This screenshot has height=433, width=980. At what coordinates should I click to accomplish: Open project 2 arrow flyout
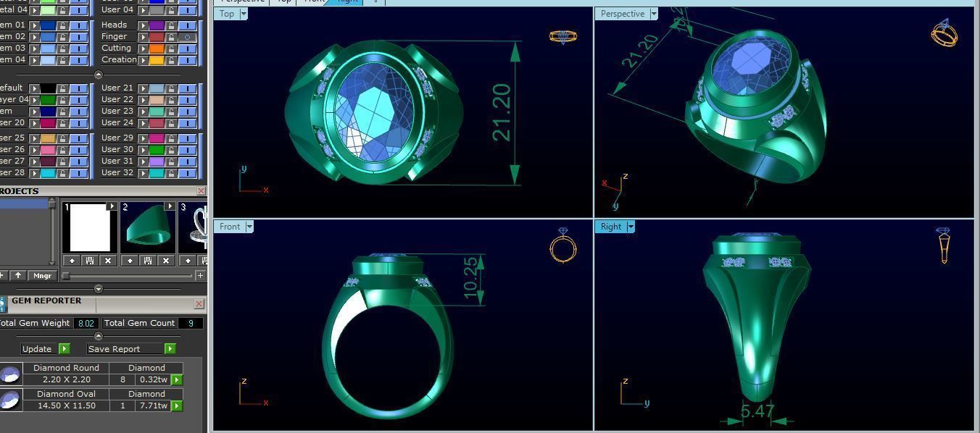click(x=170, y=206)
